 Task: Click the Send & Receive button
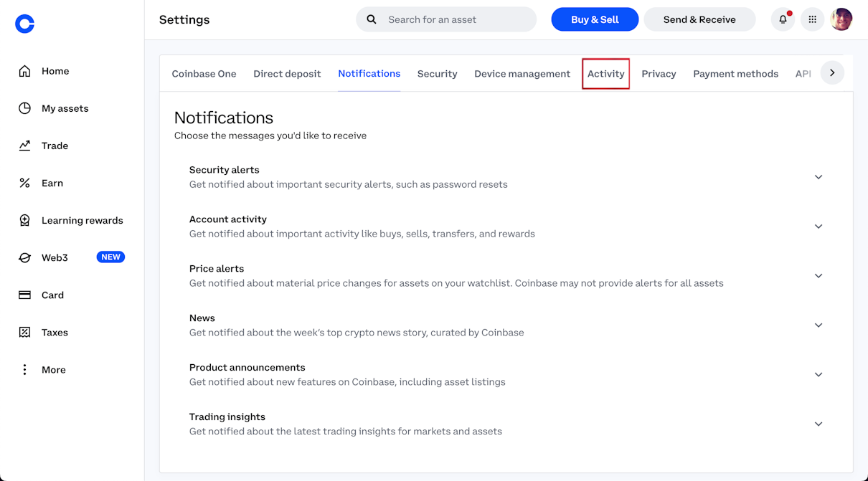699,19
